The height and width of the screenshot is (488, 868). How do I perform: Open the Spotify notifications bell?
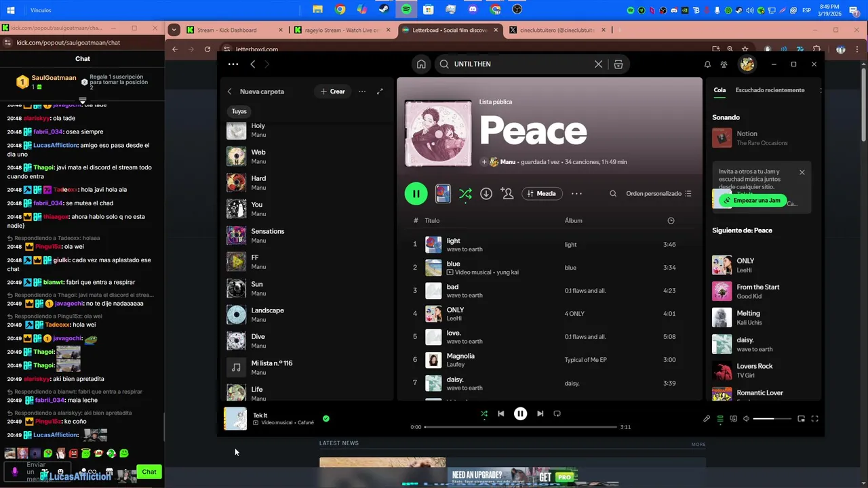click(x=707, y=64)
